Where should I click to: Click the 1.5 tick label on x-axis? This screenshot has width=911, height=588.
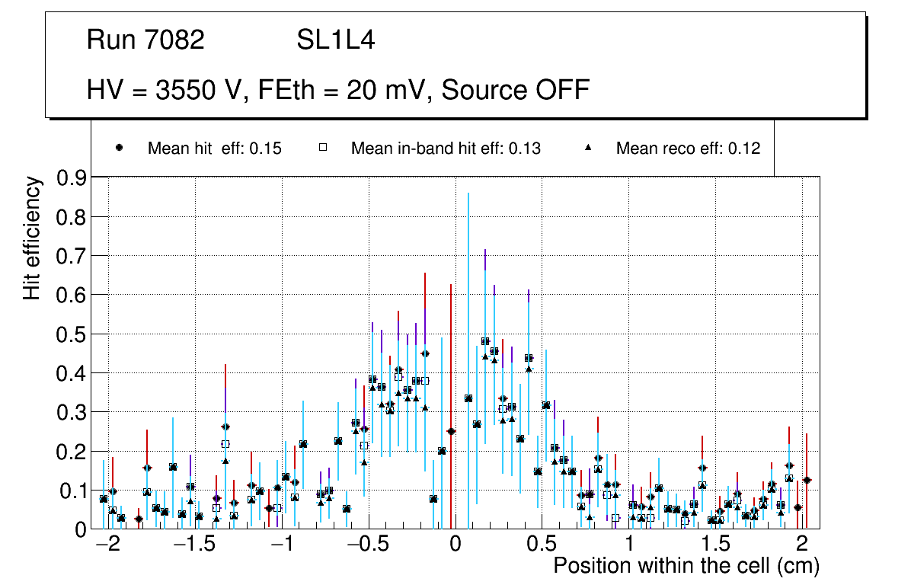click(715, 545)
